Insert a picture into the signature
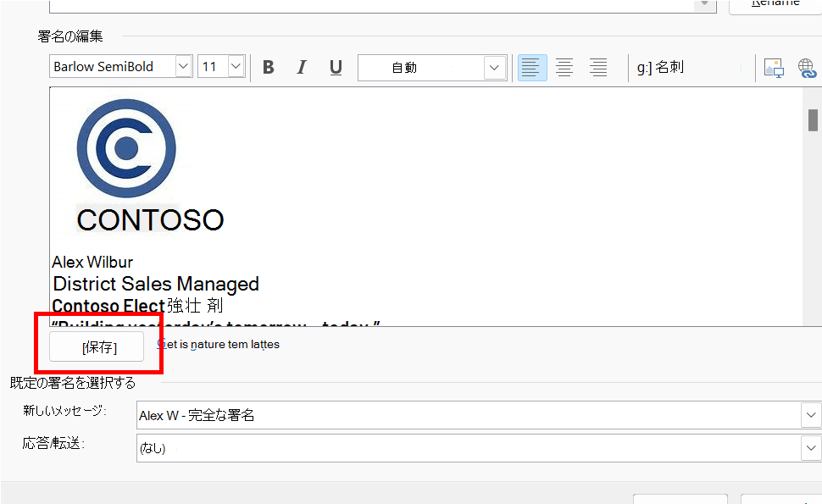The height and width of the screenshot is (504, 822). click(x=774, y=68)
